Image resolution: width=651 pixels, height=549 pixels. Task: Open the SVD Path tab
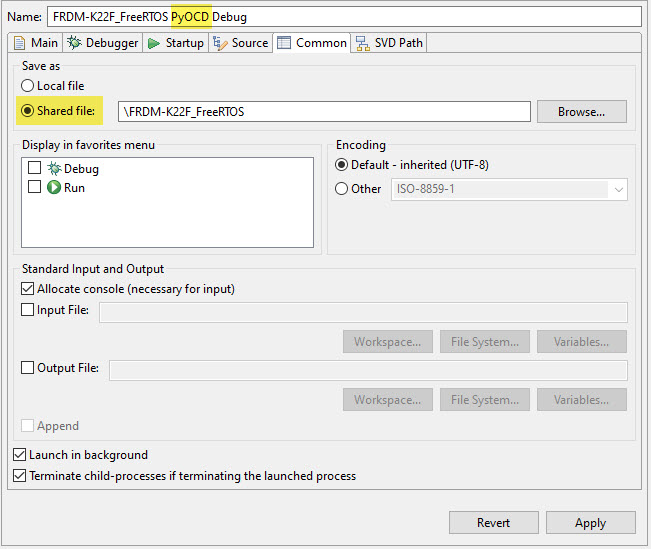click(x=389, y=43)
